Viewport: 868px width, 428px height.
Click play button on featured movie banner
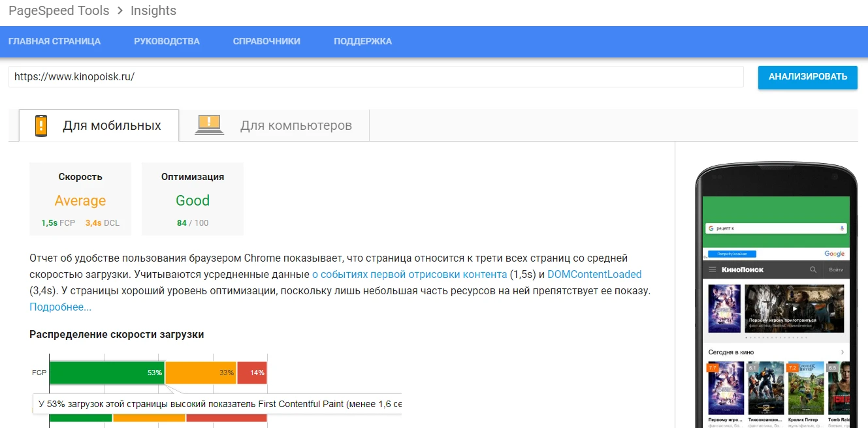pos(794,309)
